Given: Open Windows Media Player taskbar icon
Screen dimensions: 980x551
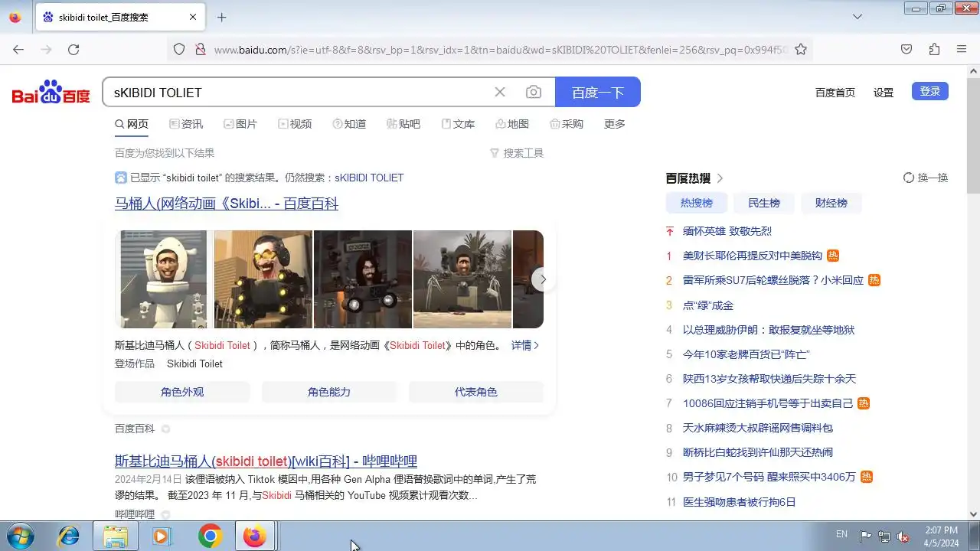Looking at the screenshot, I should [162, 536].
